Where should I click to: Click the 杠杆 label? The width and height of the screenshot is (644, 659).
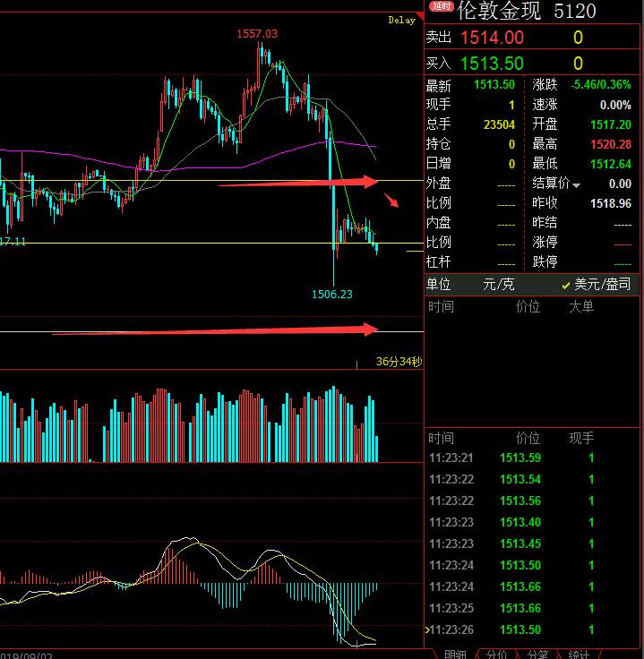coord(438,261)
